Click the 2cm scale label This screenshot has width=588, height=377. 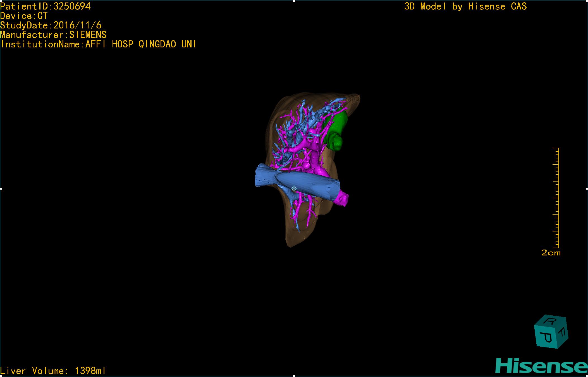[551, 253]
